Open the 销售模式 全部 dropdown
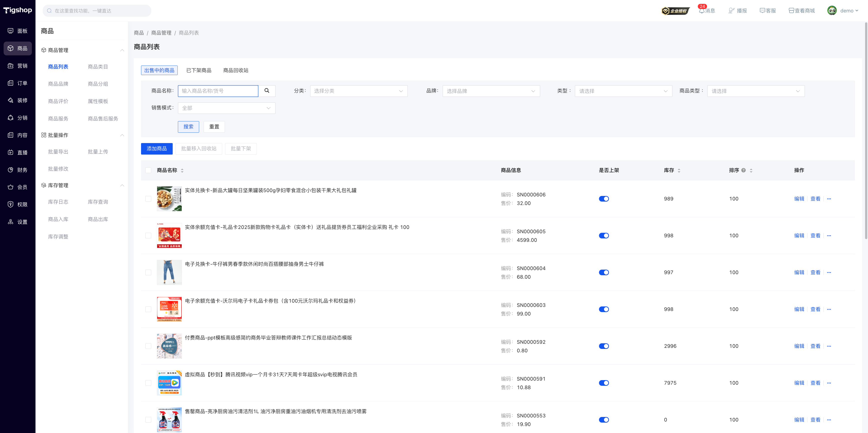The height and width of the screenshot is (433, 868). click(226, 108)
